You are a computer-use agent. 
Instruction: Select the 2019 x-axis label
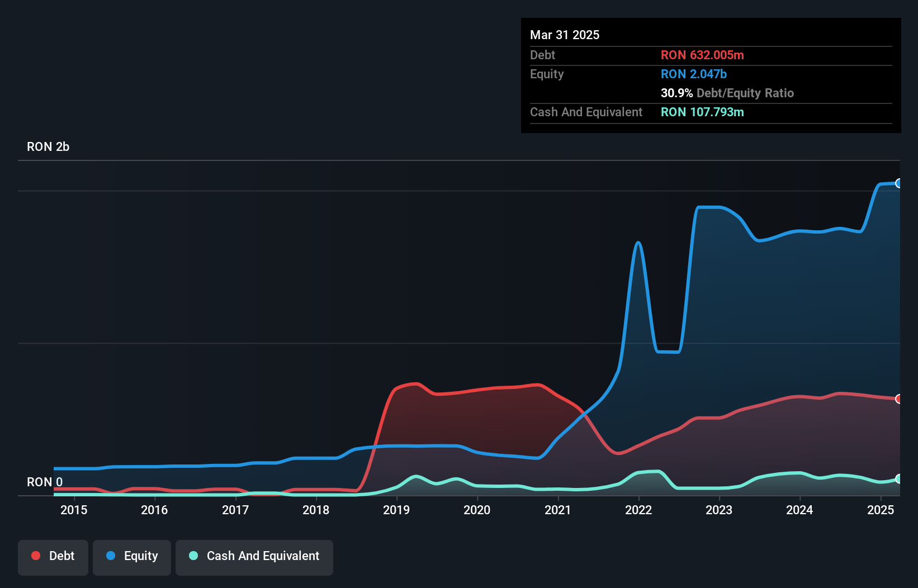click(x=396, y=510)
